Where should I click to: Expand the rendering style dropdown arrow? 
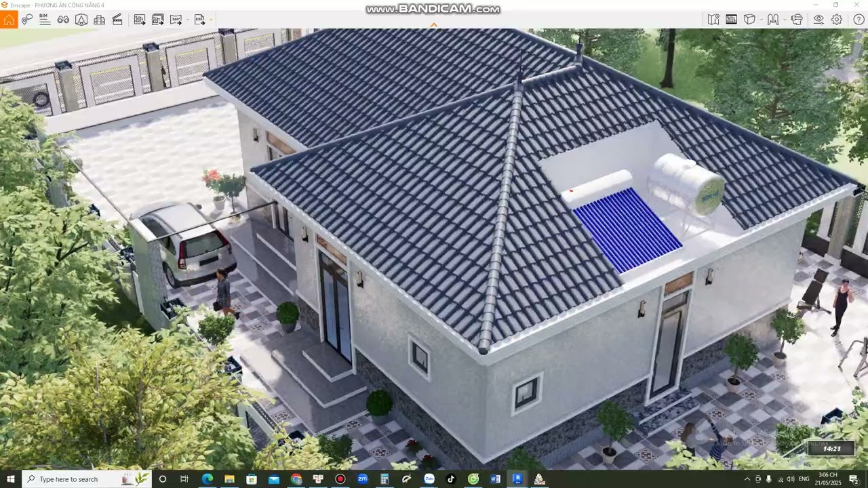(762, 20)
